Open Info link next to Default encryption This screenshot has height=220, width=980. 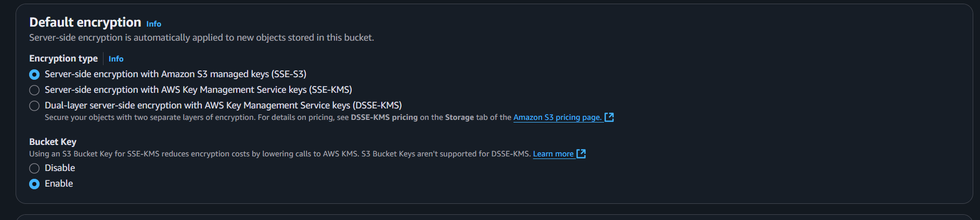pos(153,24)
